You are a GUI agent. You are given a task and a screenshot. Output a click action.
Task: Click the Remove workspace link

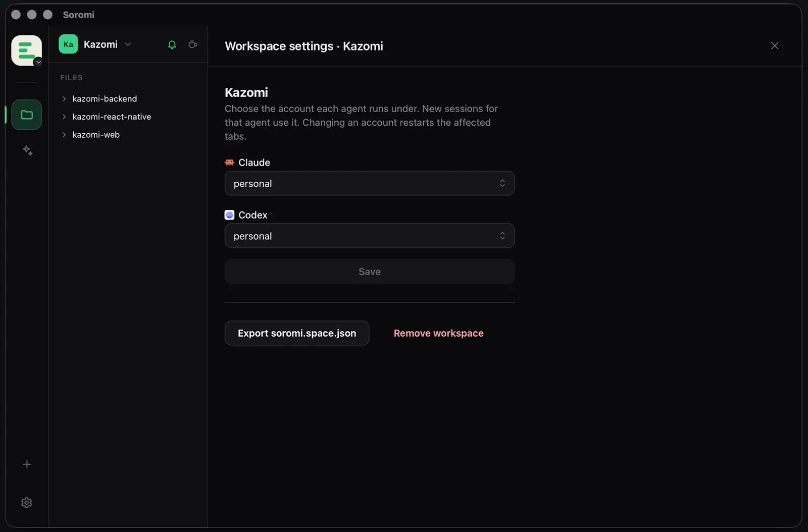tap(438, 333)
